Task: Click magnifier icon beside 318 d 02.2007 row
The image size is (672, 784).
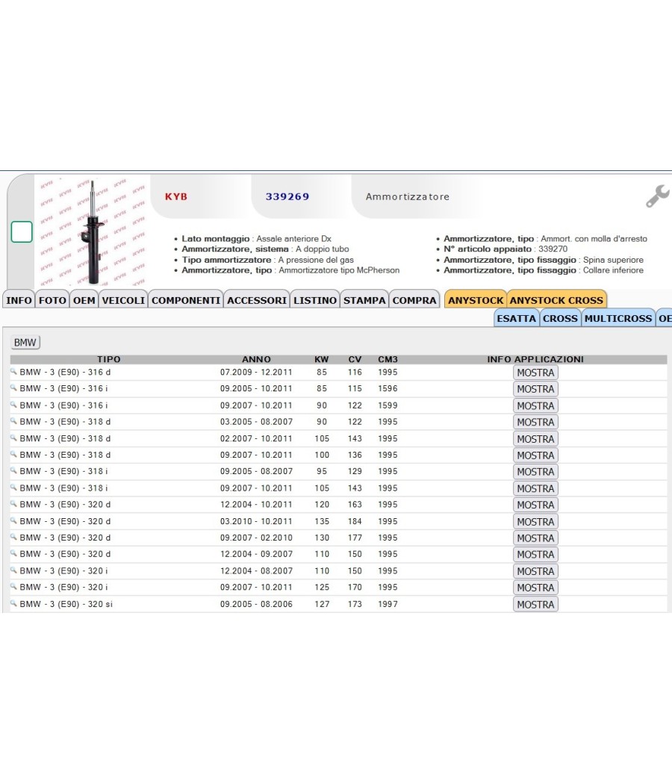Action: pos(13,438)
